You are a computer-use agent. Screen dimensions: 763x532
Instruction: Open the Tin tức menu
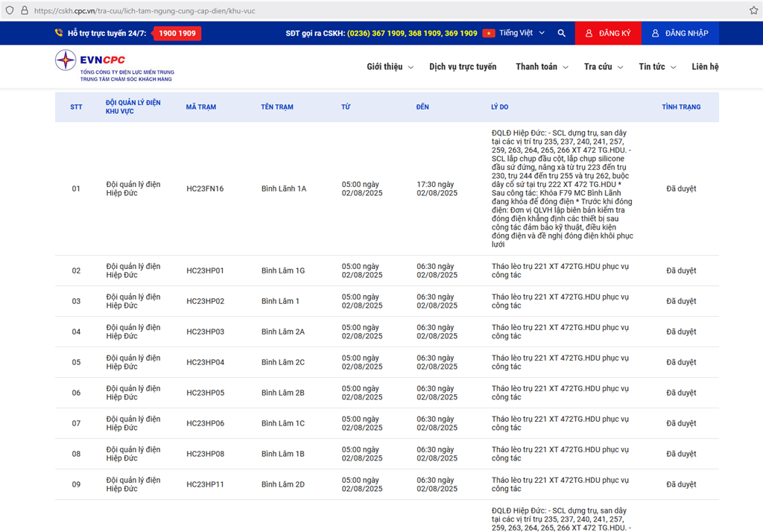coord(657,67)
